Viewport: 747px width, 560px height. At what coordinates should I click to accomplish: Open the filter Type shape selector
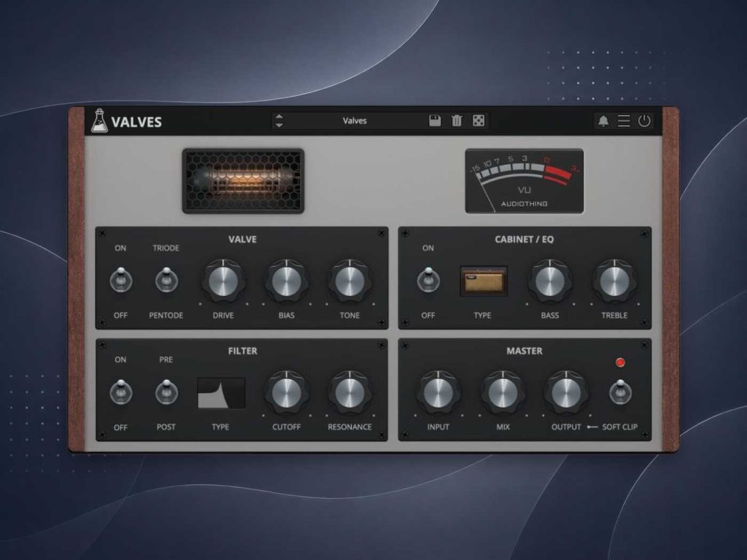click(221, 393)
